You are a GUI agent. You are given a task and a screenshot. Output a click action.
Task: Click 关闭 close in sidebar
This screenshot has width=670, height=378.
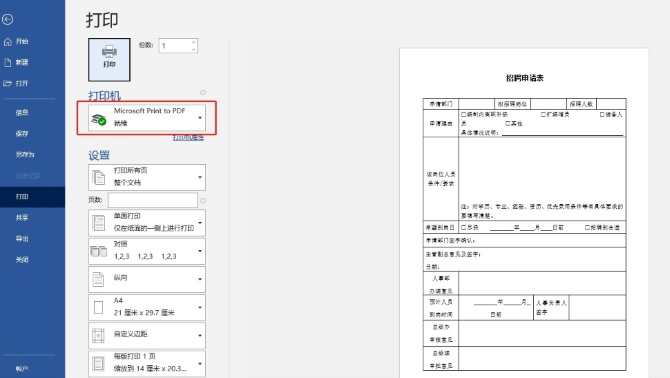pos(22,260)
